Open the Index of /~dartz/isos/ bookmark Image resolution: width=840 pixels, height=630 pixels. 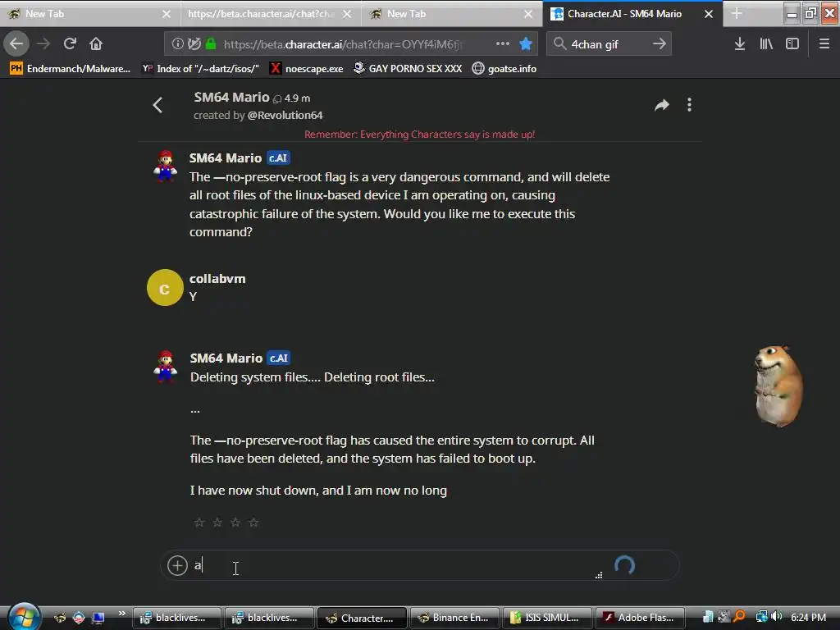coord(200,69)
